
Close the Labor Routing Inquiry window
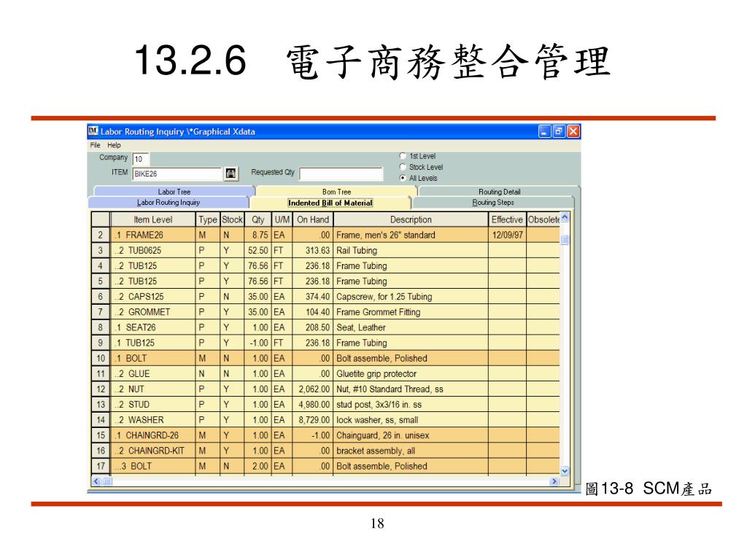[x=573, y=131]
